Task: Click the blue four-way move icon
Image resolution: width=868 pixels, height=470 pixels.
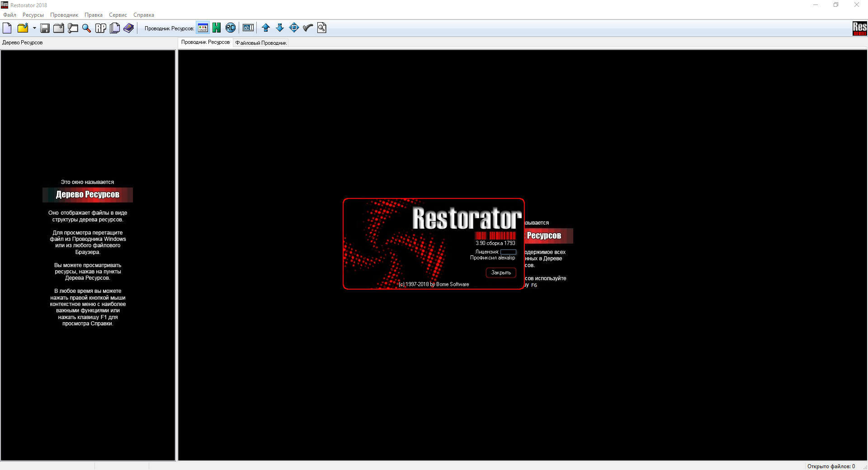Action: (294, 28)
